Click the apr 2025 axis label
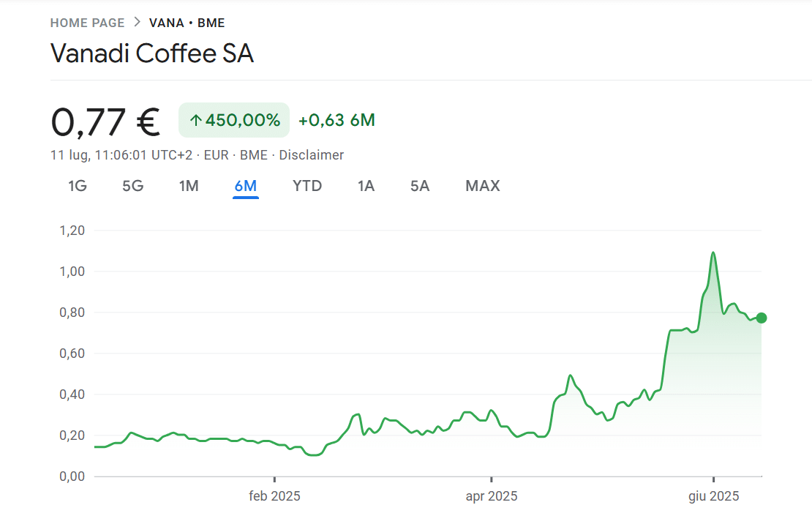This screenshot has height=516, width=812. click(x=492, y=496)
